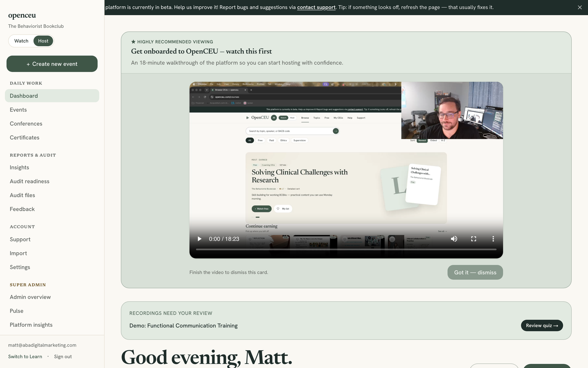Close the beta notice banner
588x368 pixels.
pos(580,8)
